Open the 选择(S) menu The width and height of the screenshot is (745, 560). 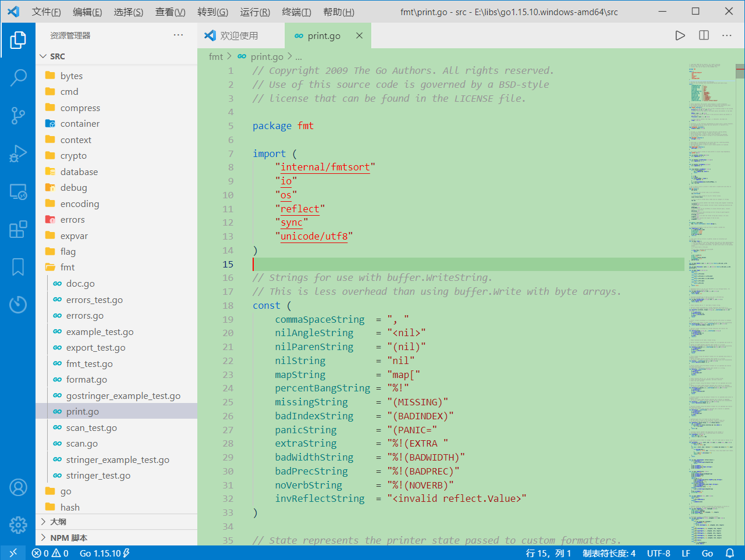pyautogui.click(x=129, y=12)
